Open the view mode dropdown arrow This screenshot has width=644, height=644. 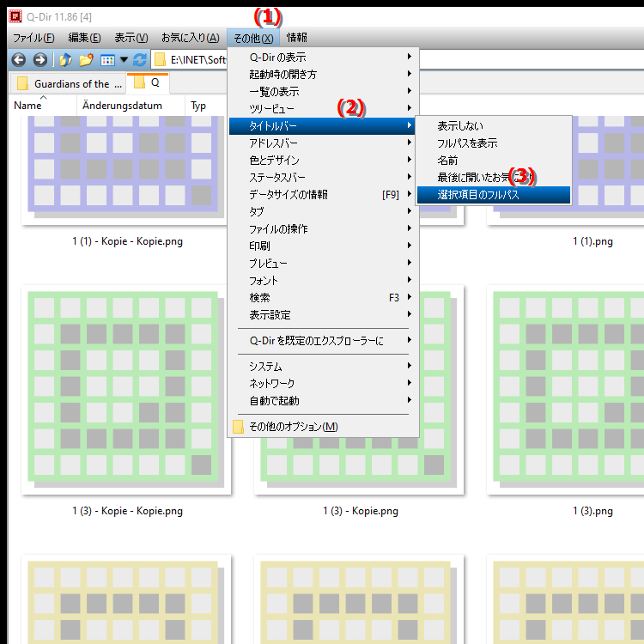(124, 60)
